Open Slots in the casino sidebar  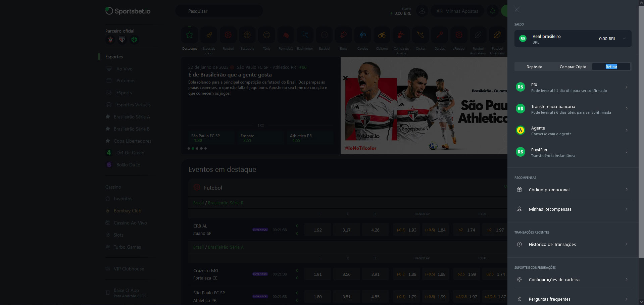pos(118,235)
